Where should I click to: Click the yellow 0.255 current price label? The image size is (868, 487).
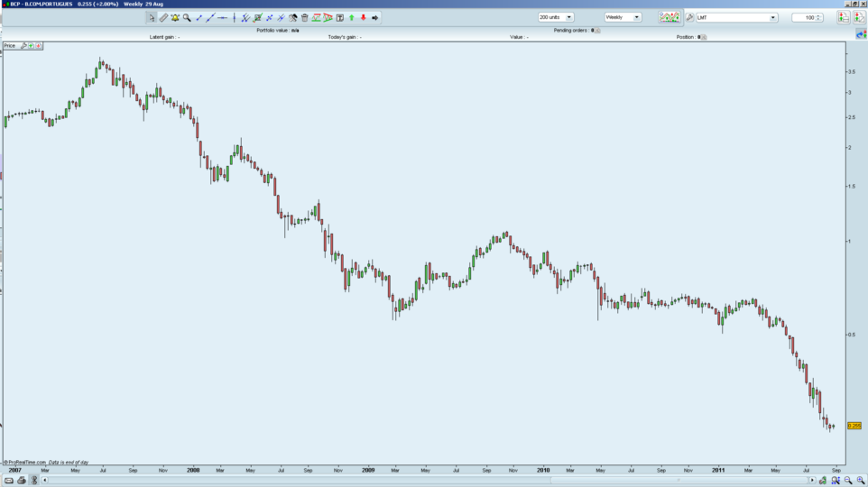tap(854, 426)
